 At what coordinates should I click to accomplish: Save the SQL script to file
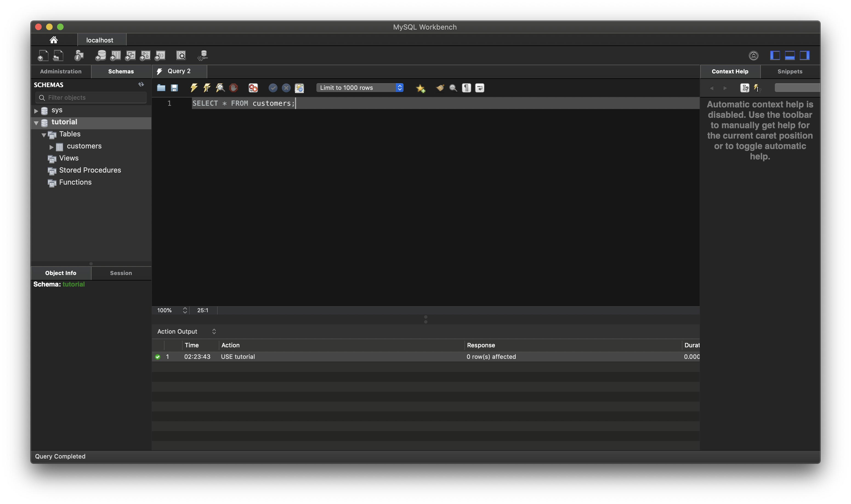coord(174,88)
